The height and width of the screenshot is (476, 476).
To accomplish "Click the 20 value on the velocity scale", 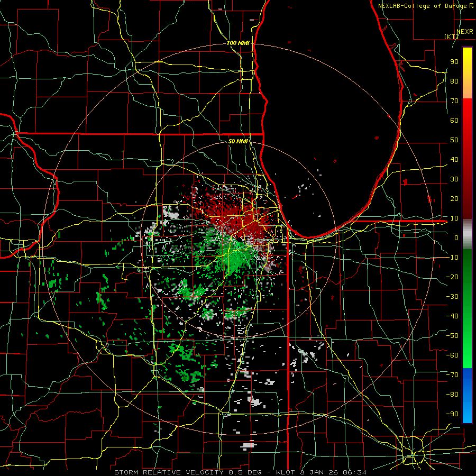I will (454, 199).
